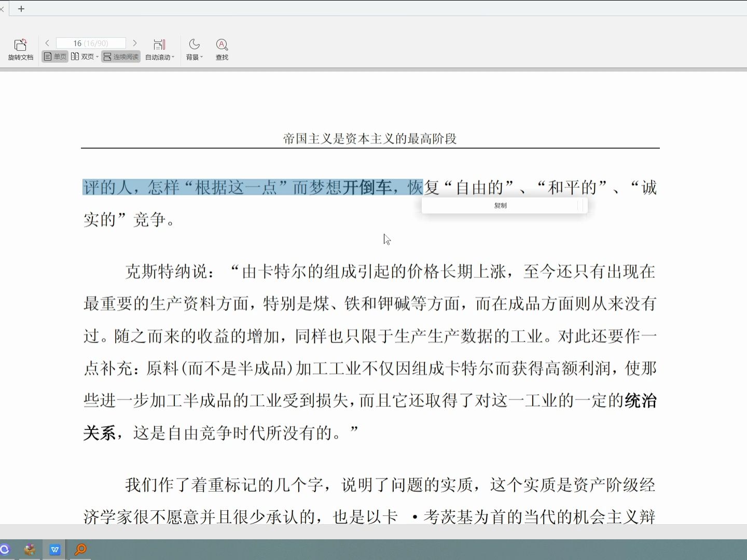Close the current document tab
Image resolution: width=747 pixels, height=560 pixels.
[2, 9]
